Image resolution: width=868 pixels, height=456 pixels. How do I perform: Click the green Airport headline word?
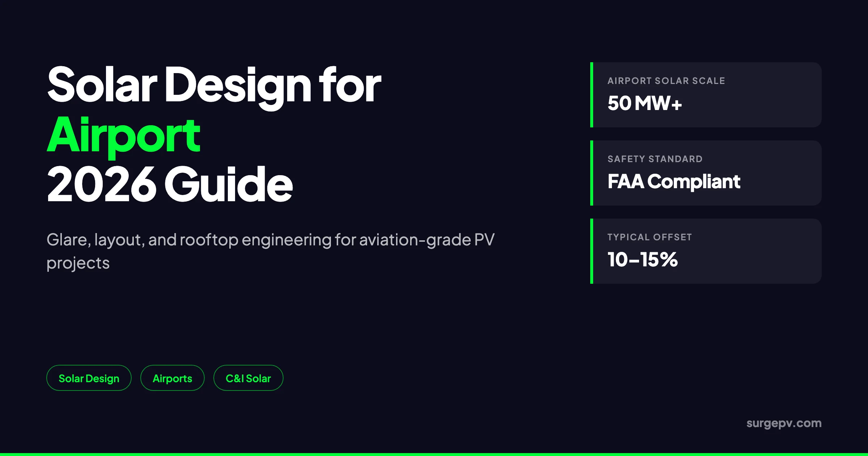[x=123, y=136]
